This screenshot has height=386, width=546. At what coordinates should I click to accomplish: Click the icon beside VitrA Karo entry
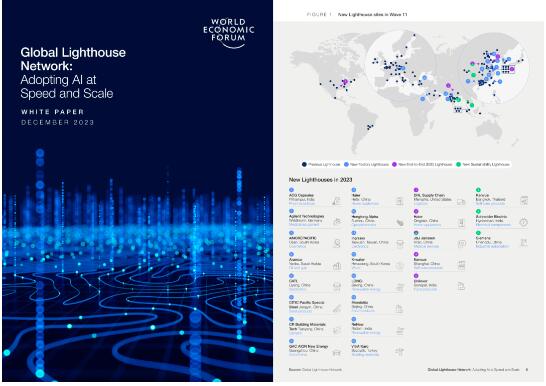pyautogui.click(x=399, y=352)
